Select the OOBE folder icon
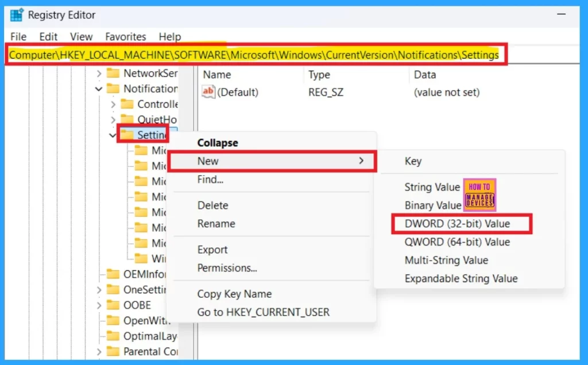 point(113,305)
